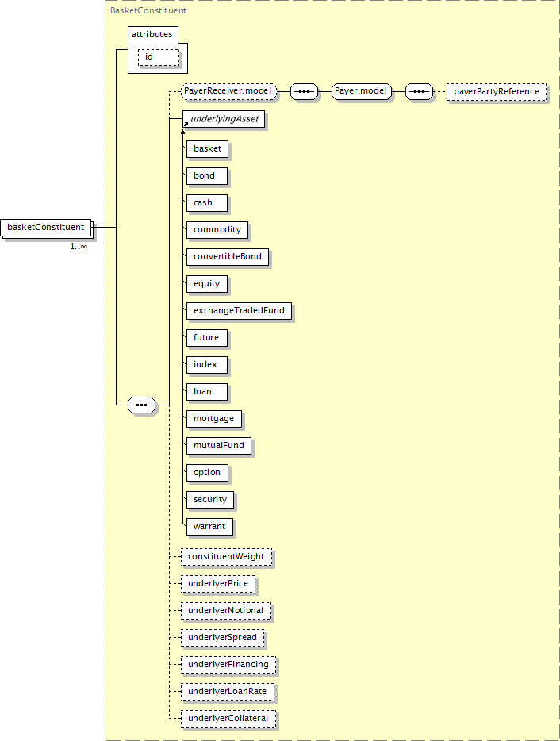The image size is (560, 741).
Task: Click the optional constituentWeight element
Action: coord(226,557)
